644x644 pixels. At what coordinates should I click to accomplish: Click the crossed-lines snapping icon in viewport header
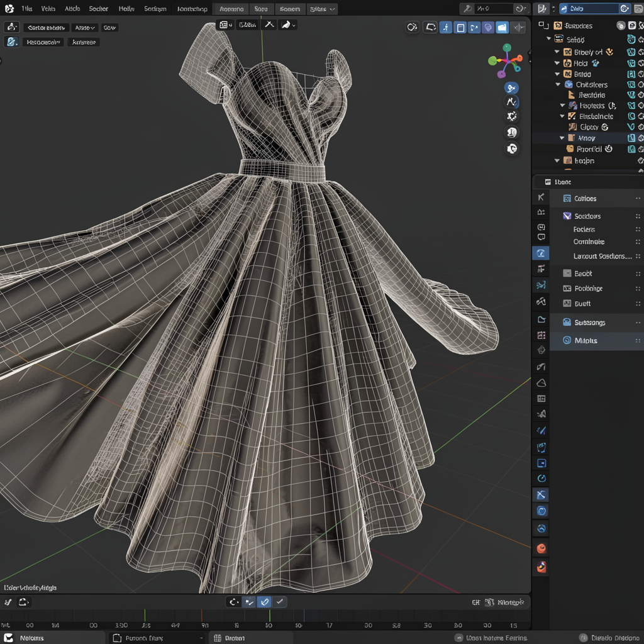[x=269, y=25]
